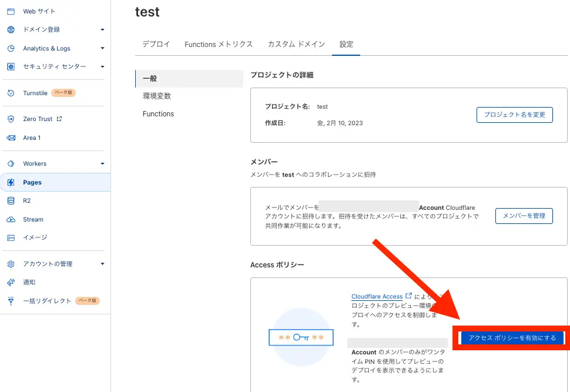The height and width of the screenshot is (392, 570).
Task: Open the Cloudflare Access link
Action: (377, 296)
